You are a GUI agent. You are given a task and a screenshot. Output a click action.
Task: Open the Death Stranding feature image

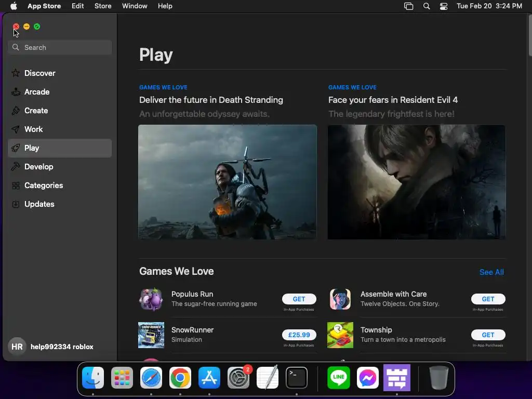pos(228,182)
